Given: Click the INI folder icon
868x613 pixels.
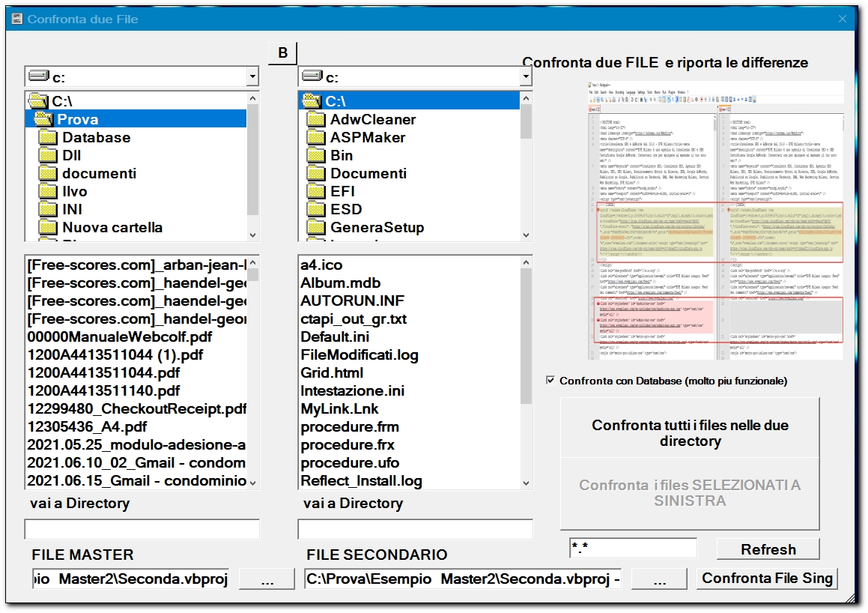Looking at the screenshot, I should [48, 209].
